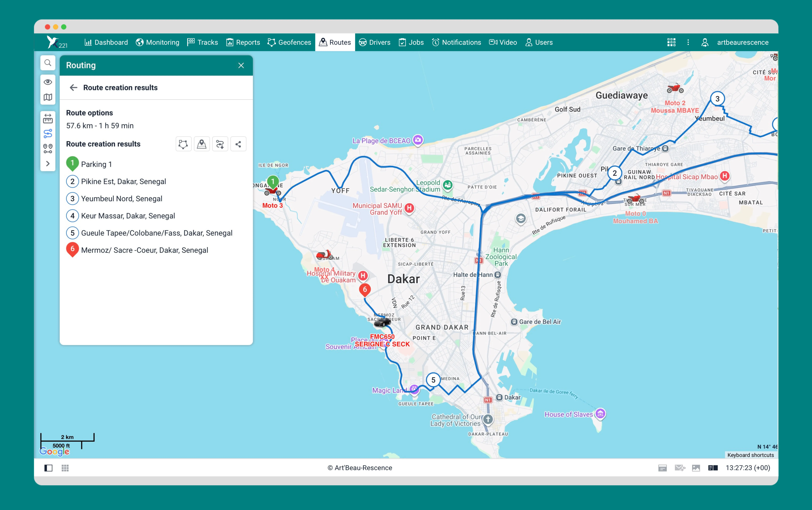
Task: Click the red marker 6 on map
Action: (365, 290)
